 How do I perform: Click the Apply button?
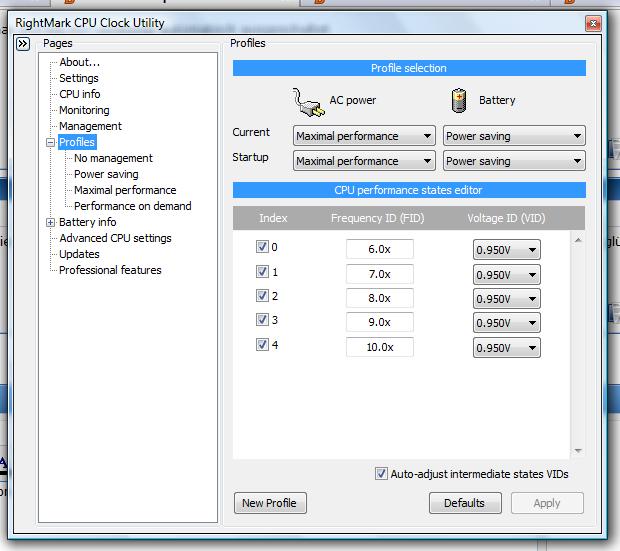pyautogui.click(x=547, y=503)
